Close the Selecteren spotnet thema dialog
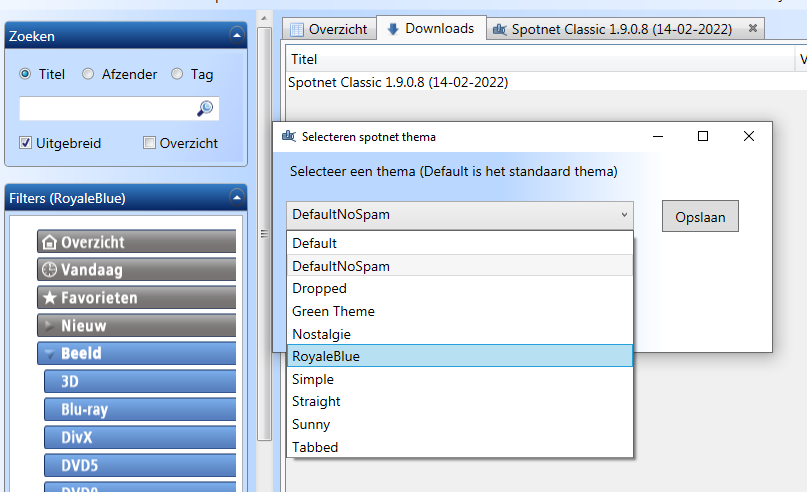807x492 pixels. [x=749, y=136]
